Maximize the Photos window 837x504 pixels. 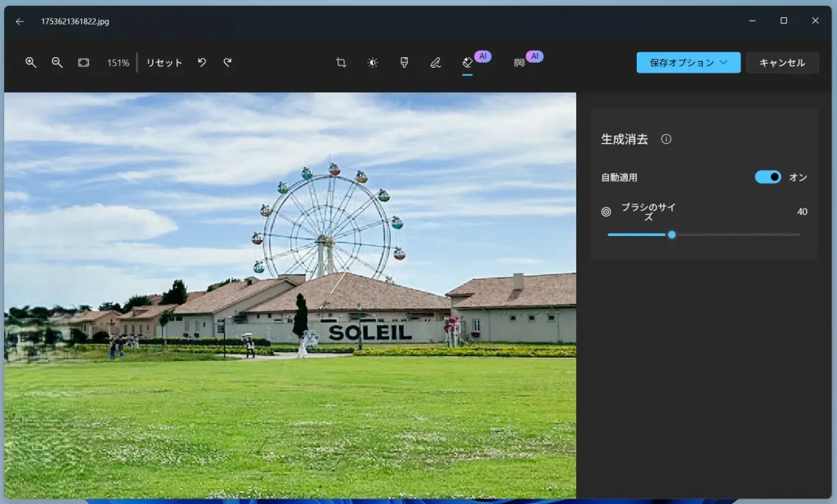coord(784,20)
